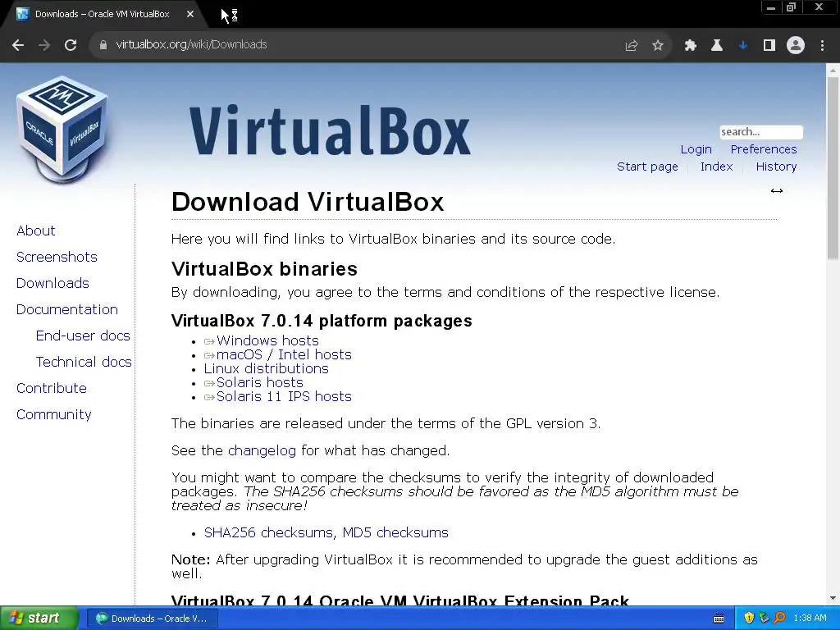Open About in the sidebar

click(36, 231)
